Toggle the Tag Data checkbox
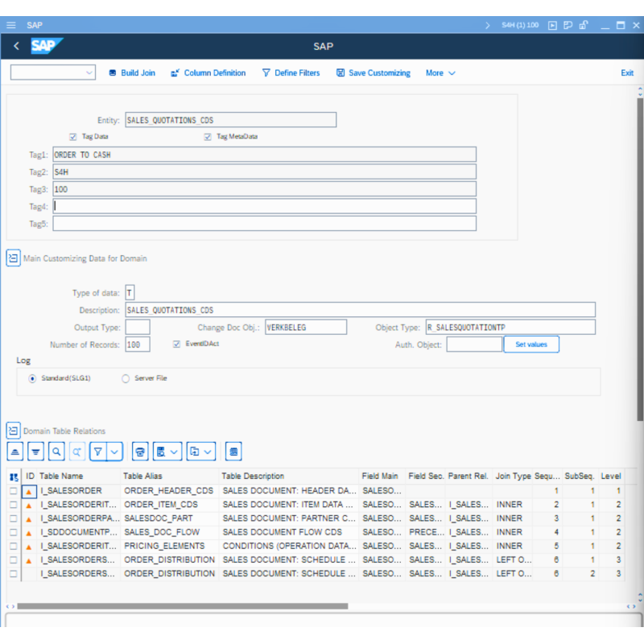This screenshot has width=644, height=644. [x=73, y=137]
